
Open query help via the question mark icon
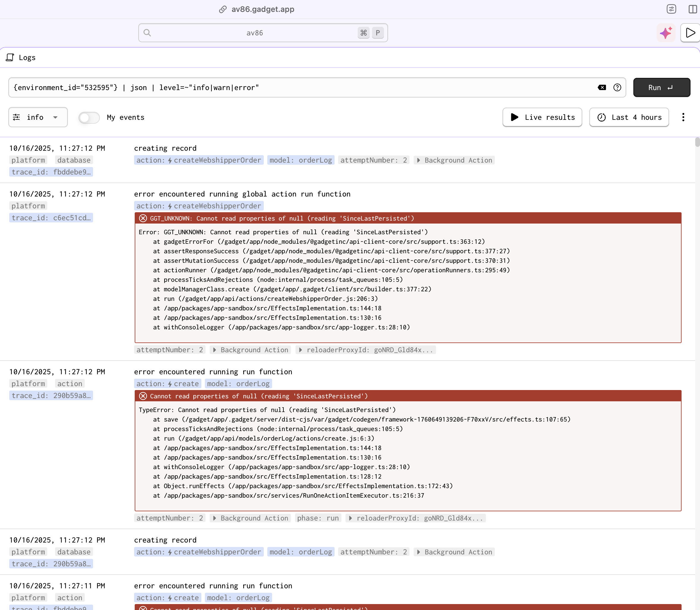(x=617, y=87)
